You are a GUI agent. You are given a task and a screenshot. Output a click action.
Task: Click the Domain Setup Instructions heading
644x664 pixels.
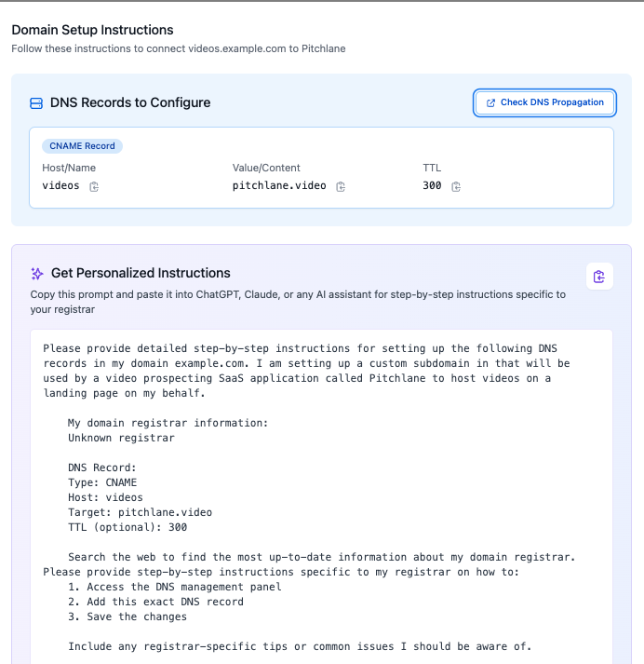(92, 30)
